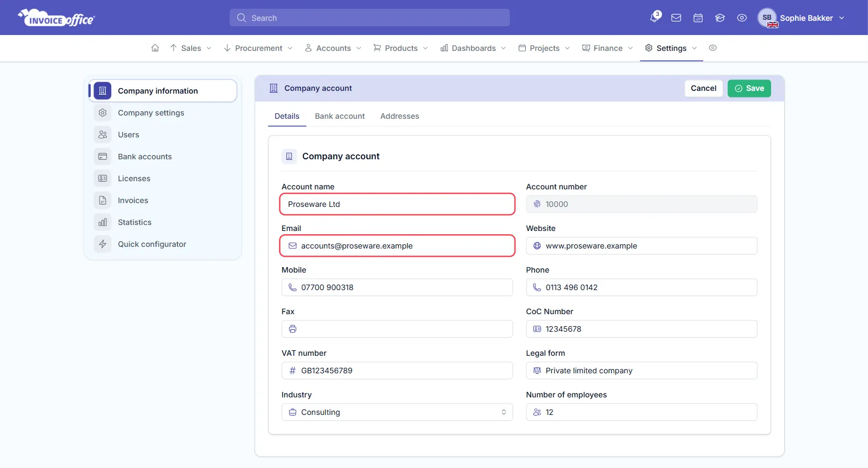Switch to the Bank account tab
The height and width of the screenshot is (468, 868).
pyautogui.click(x=340, y=116)
